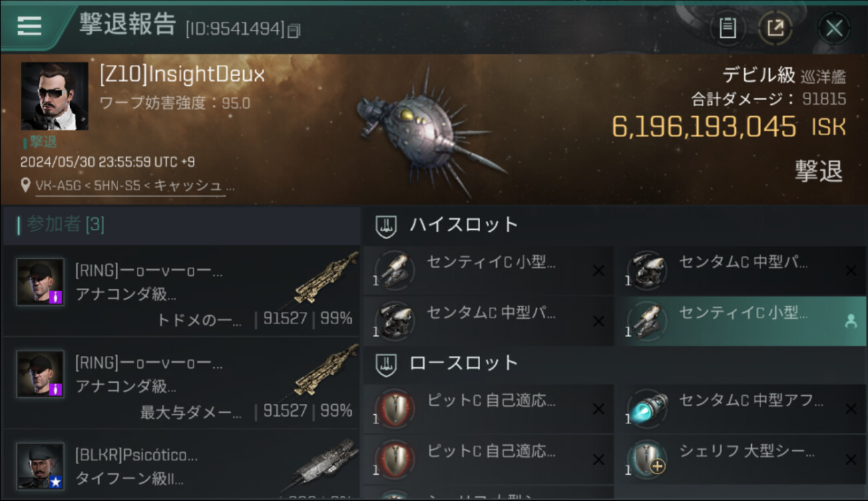Tap the ロースロット section icon
868x501 pixels.
point(386,363)
